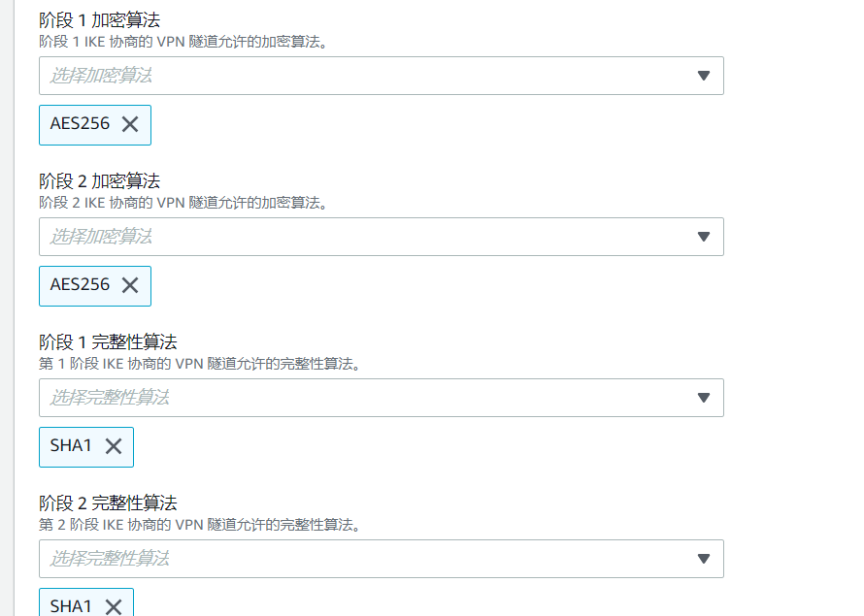Focus 选择完整性算法 placeholder in 阶段 1 field
The image size is (864, 616).
tap(110, 398)
